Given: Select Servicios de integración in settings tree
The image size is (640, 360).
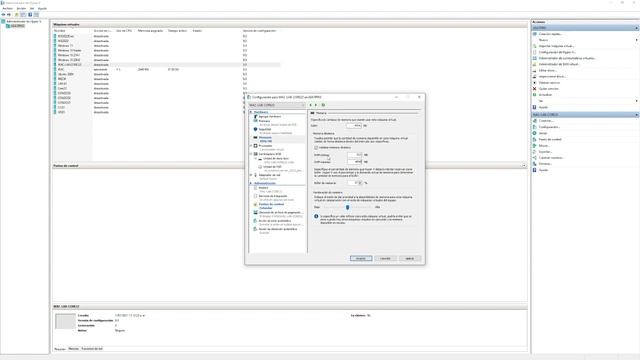Looking at the screenshot, I should [x=273, y=196].
